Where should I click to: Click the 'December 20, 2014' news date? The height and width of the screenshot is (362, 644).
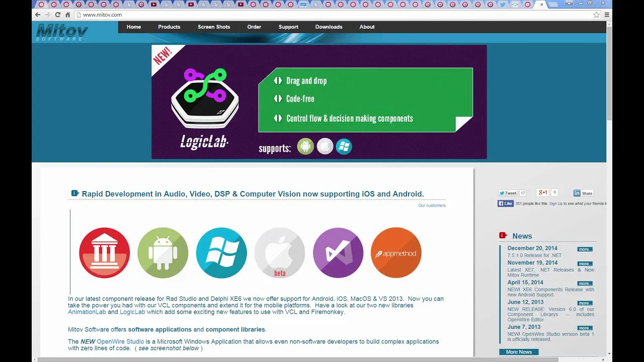point(532,248)
